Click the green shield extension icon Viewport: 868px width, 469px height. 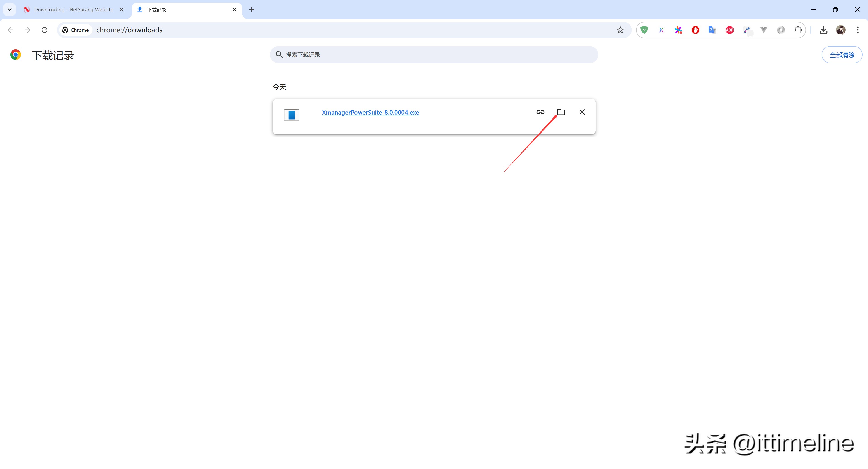point(644,30)
